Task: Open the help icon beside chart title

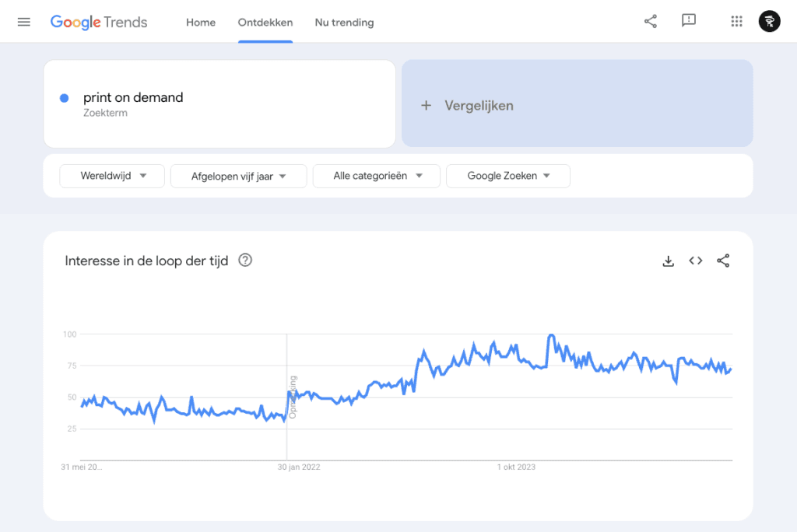Action: click(245, 261)
